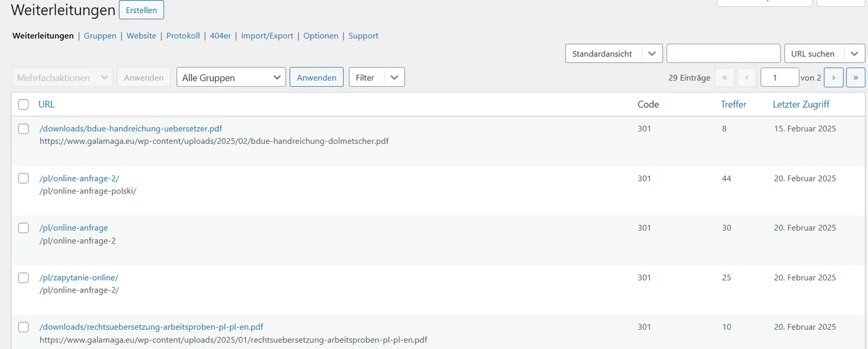Open the Gruppen tab
The width and height of the screenshot is (868, 349).
[100, 36]
